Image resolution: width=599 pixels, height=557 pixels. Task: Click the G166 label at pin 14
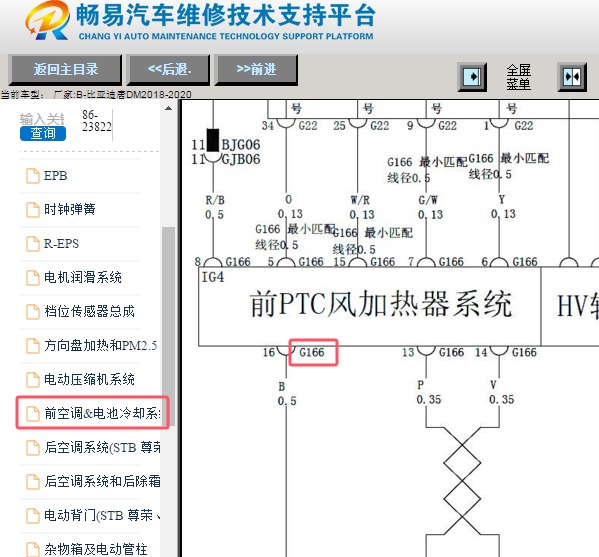point(524,352)
